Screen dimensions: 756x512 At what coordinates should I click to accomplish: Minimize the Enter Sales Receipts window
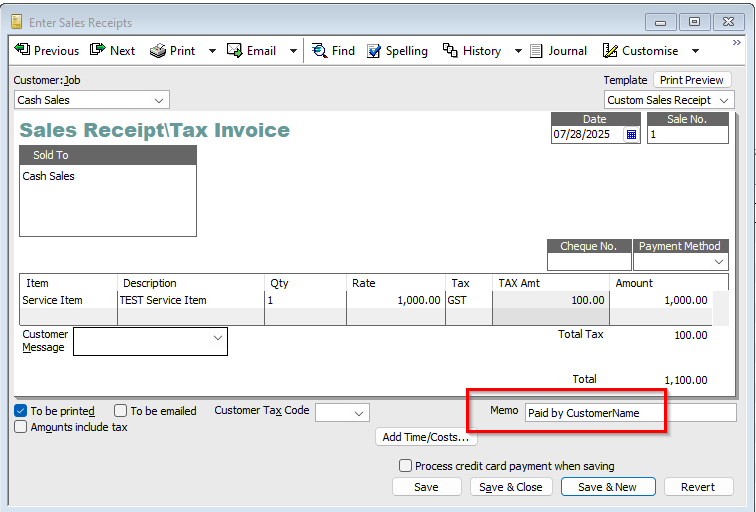pos(661,22)
